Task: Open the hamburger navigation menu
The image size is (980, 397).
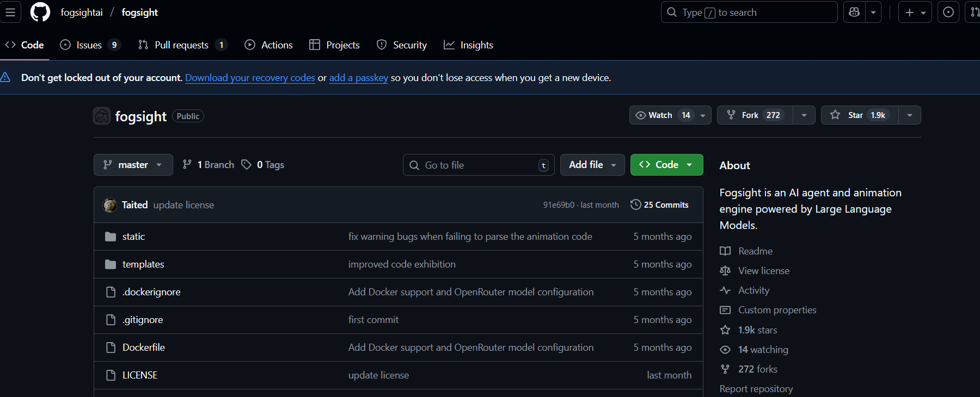Action: tap(10, 12)
